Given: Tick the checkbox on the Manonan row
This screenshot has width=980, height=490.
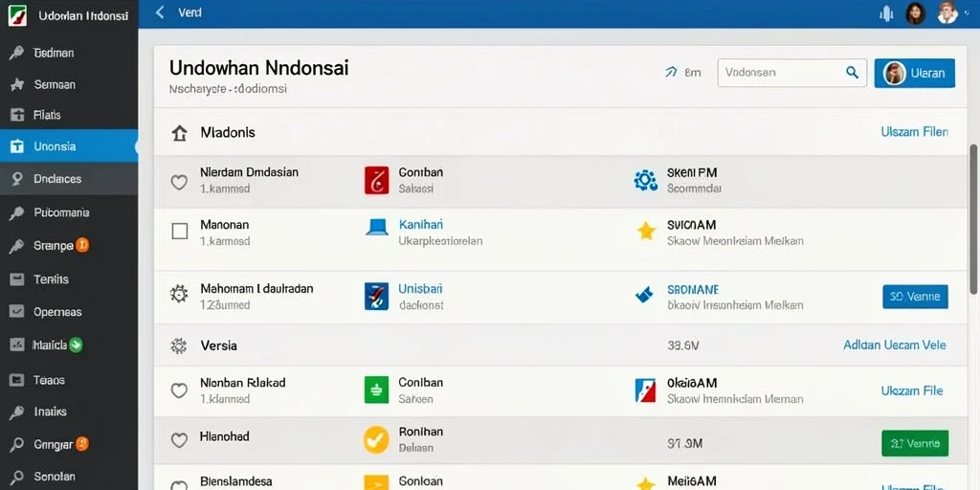Looking at the screenshot, I should 179,232.
